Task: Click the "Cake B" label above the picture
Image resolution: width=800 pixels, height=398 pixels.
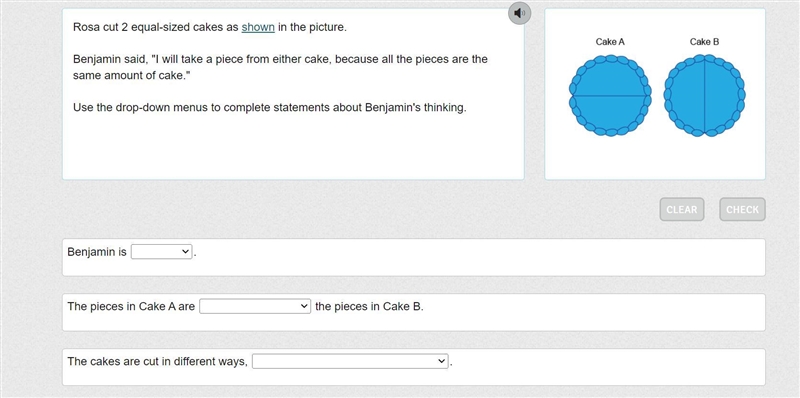Action: tap(704, 42)
